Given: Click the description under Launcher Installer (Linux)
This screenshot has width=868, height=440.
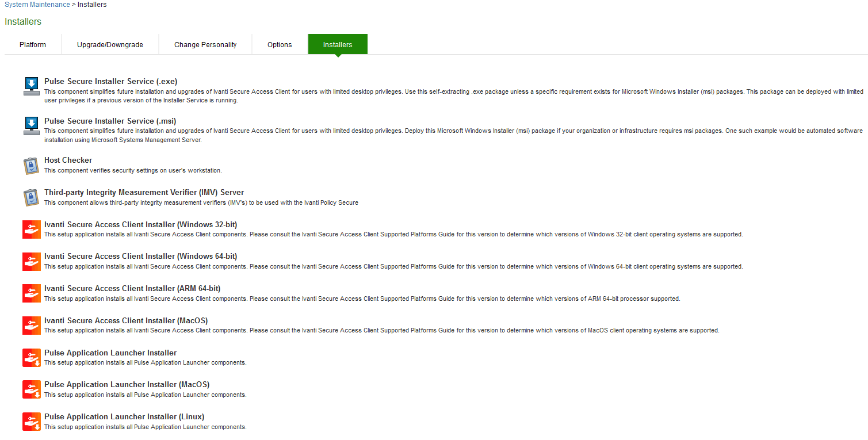Looking at the screenshot, I should point(146,427).
